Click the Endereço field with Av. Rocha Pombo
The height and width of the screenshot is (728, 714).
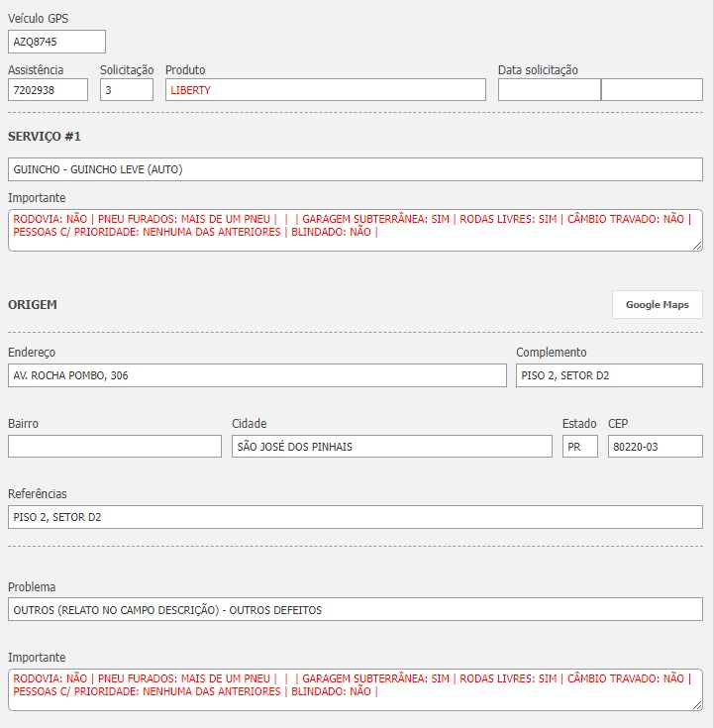pyautogui.click(x=256, y=375)
